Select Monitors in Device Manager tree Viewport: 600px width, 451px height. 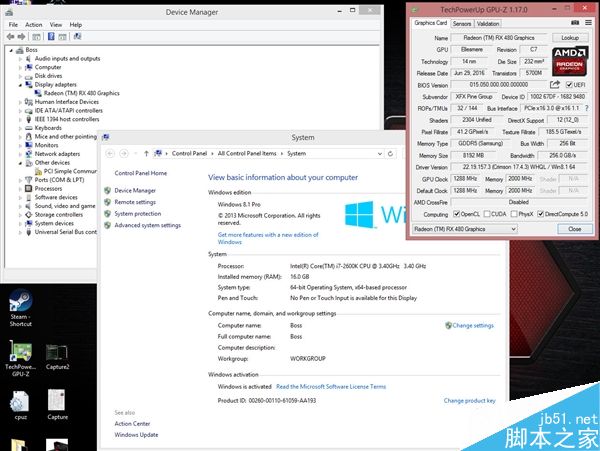pos(46,145)
